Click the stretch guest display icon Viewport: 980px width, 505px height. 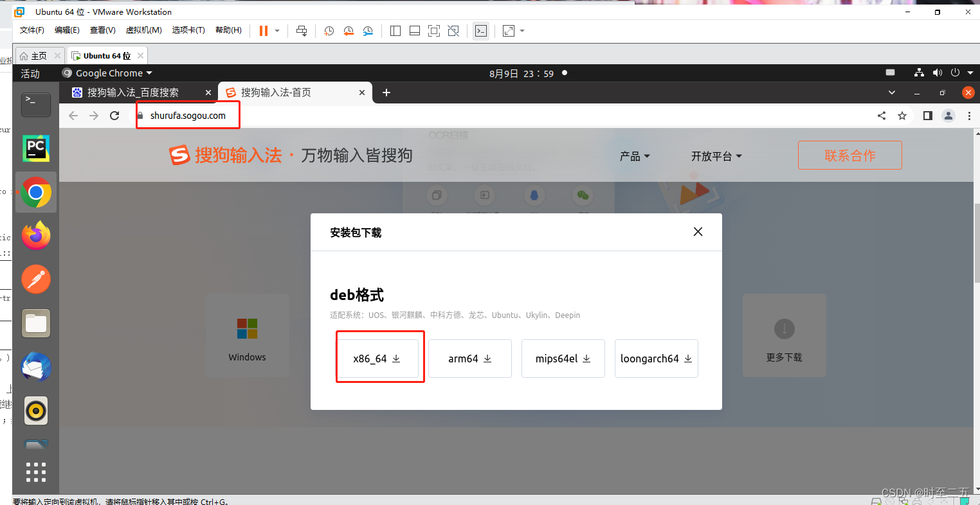click(x=509, y=31)
